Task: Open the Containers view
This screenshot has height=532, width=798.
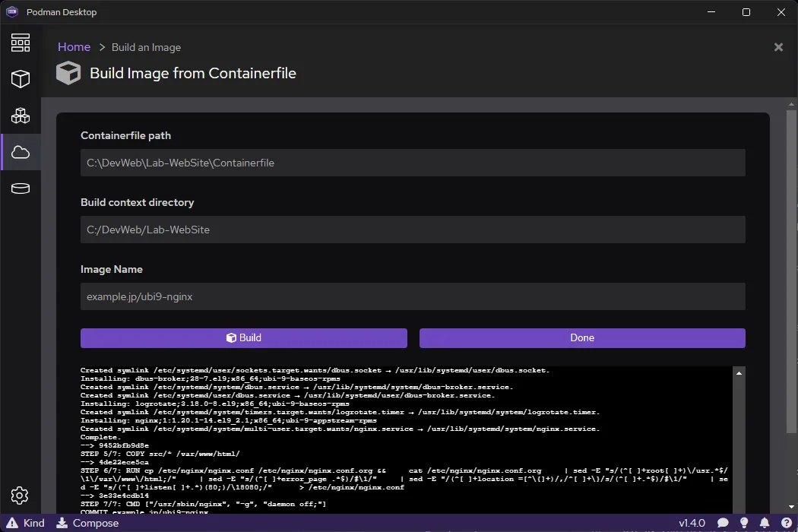Action: coord(21,79)
